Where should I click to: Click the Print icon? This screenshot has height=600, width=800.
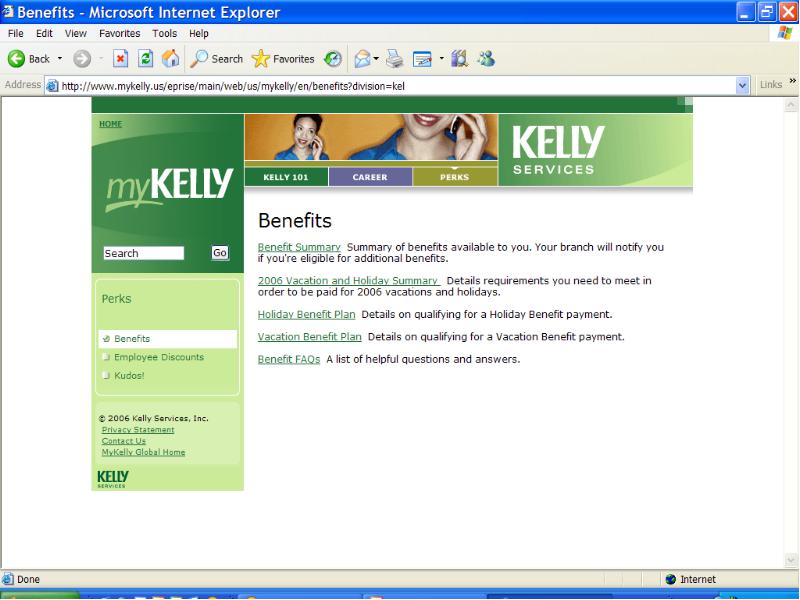tap(394, 59)
